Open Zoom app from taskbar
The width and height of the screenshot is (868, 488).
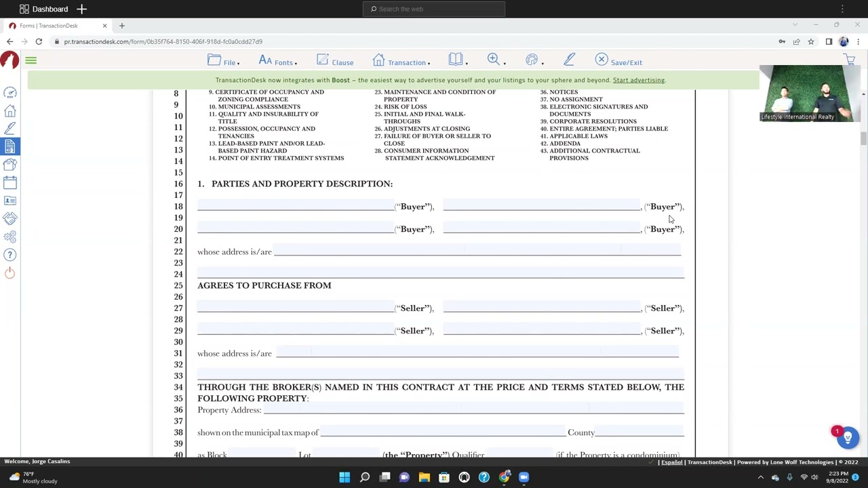click(x=524, y=477)
